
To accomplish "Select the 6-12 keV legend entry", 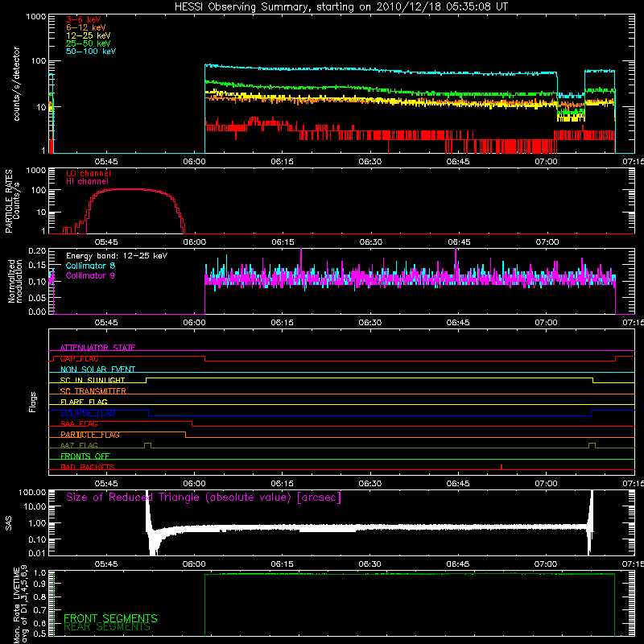I will point(86,27).
